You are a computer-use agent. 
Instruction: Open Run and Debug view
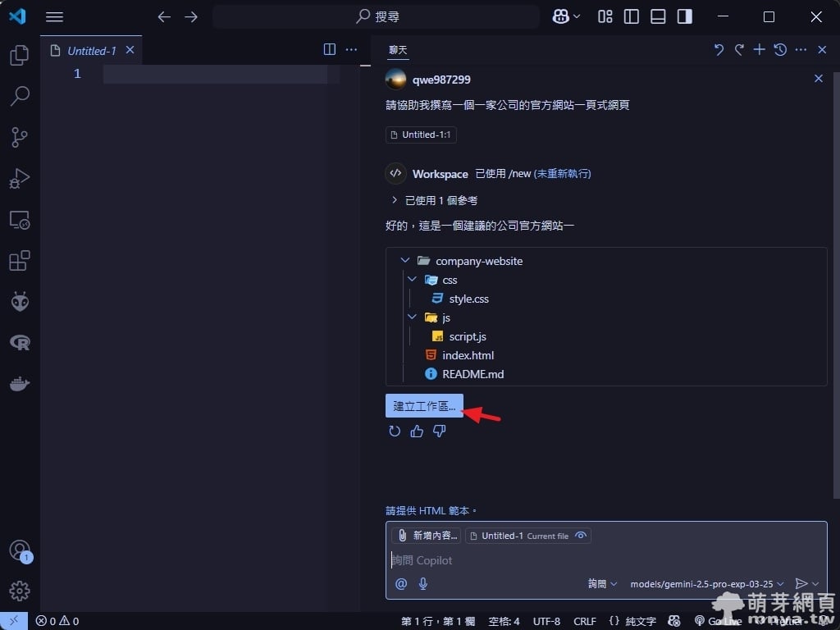pos(20,178)
